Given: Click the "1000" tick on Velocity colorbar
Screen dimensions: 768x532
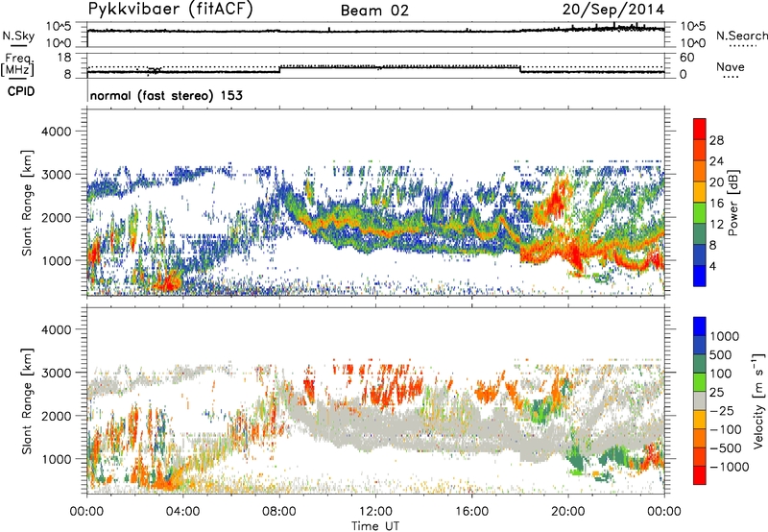Looking at the screenshot, I should click(x=725, y=336).
